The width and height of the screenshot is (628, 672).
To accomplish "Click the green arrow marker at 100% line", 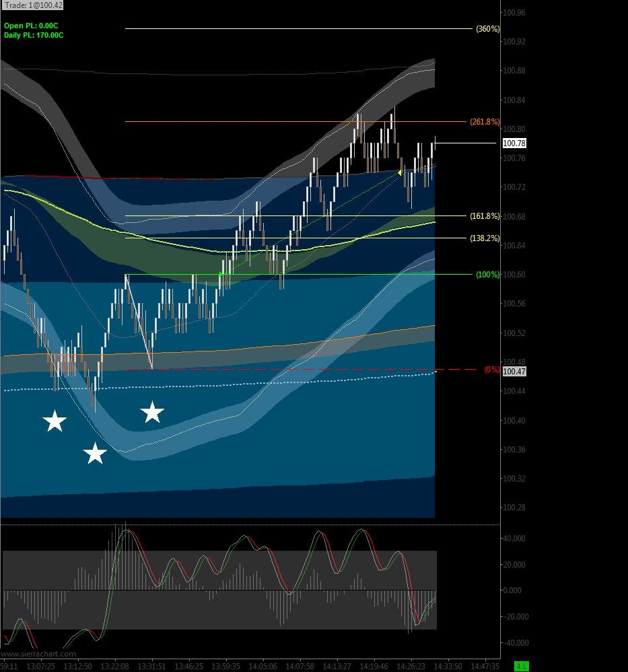I will coord(221,274).
